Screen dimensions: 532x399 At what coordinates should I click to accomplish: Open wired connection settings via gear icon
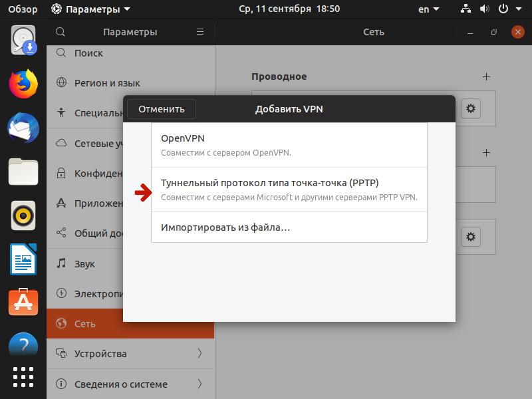point(471,108)
